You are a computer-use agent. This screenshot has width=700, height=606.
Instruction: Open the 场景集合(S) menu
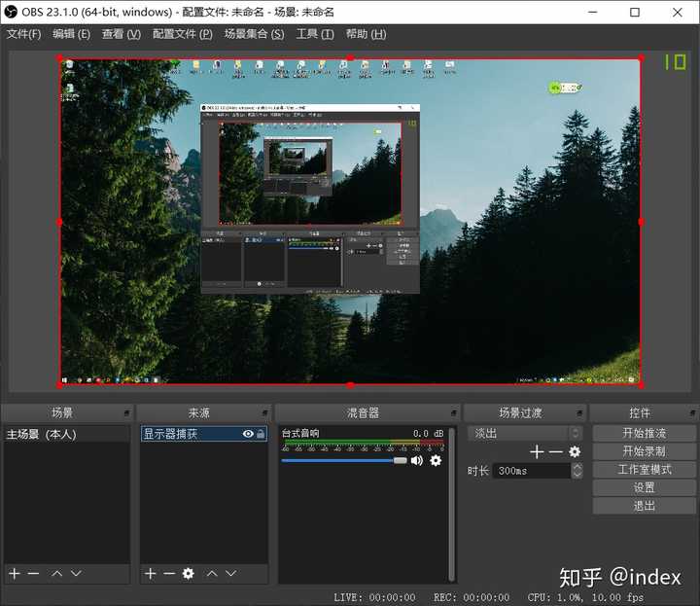(x=254, y=34)
